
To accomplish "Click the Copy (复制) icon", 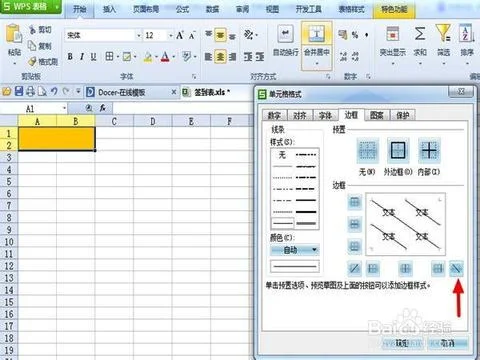I will pyautogui.click(x=32, y=46).
